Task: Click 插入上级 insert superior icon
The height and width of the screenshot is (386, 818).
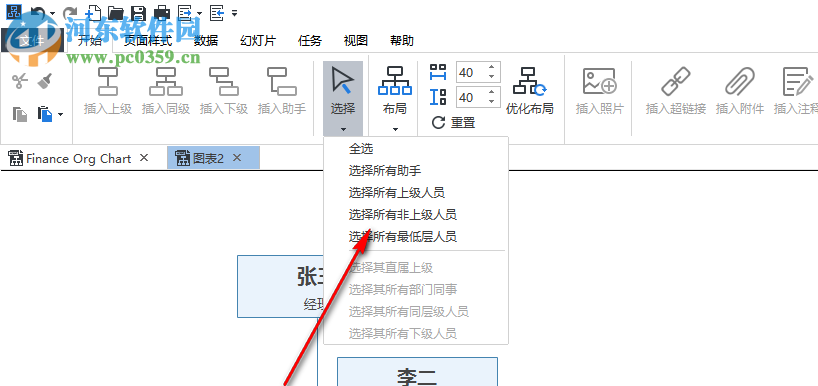Action: pyautogui.click(x=108, y=81)
